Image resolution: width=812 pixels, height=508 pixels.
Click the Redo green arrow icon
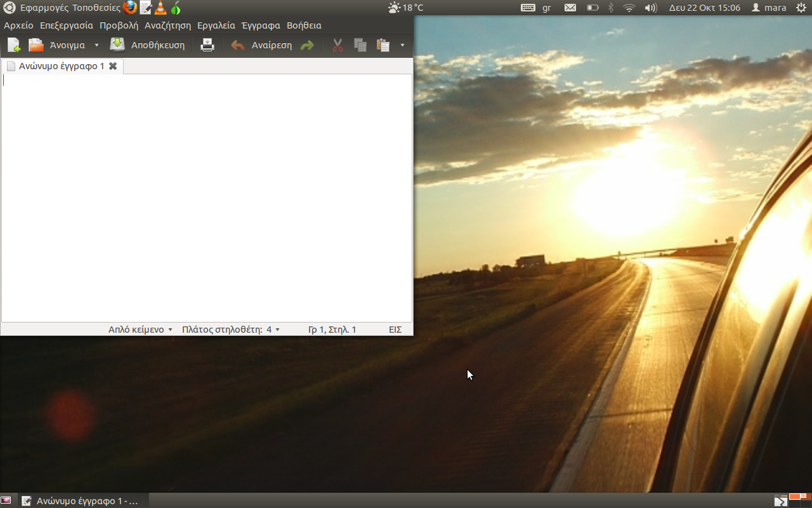[307, 45]
